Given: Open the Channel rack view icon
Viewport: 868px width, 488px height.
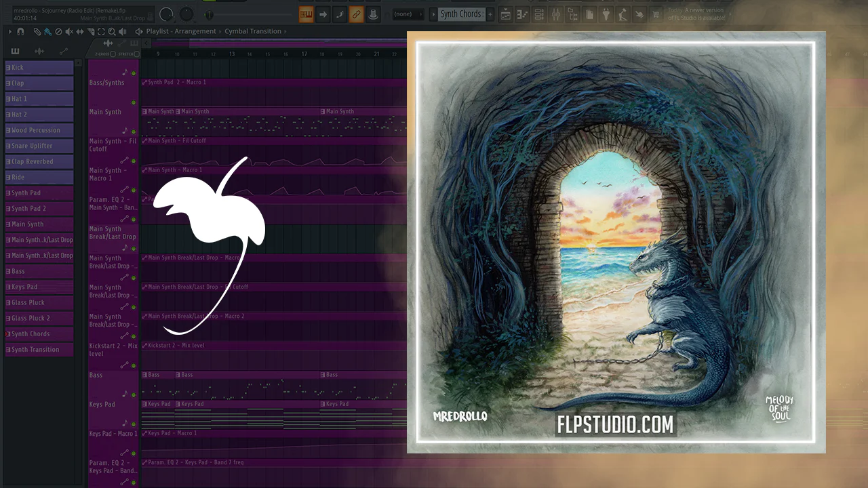Looking at the screenshot, I should pyautogui.click(x=539, y=14).
